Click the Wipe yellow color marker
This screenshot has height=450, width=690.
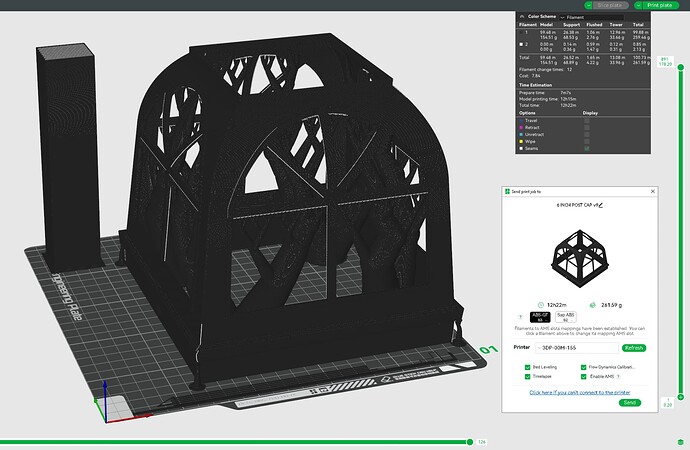(521, 142)
